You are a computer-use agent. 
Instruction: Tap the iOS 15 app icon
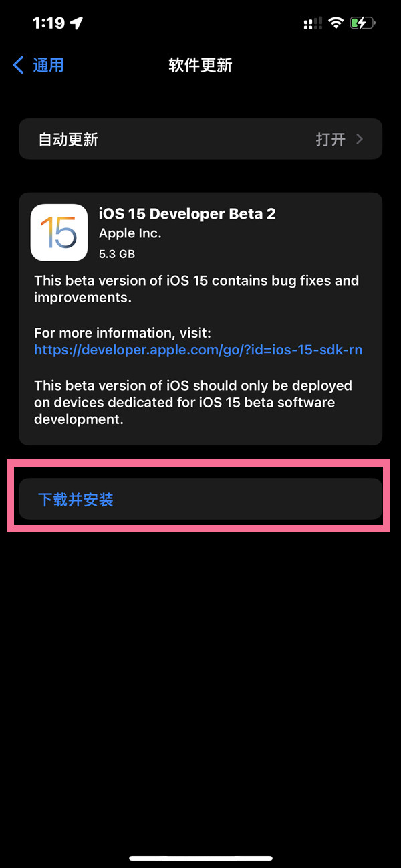click(59, 232)
